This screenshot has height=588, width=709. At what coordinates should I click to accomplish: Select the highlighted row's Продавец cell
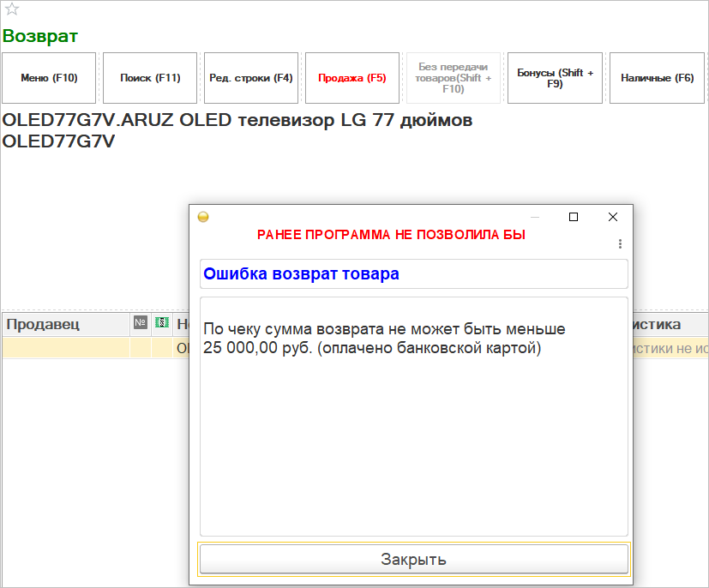click(x=65, y=348)
